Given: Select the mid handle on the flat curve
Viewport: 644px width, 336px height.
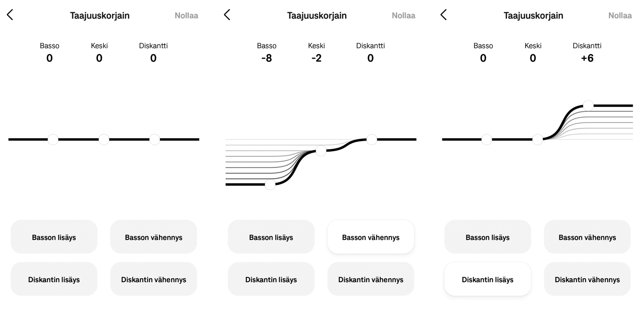Looking at the screenshot, I should pos(104,139).
